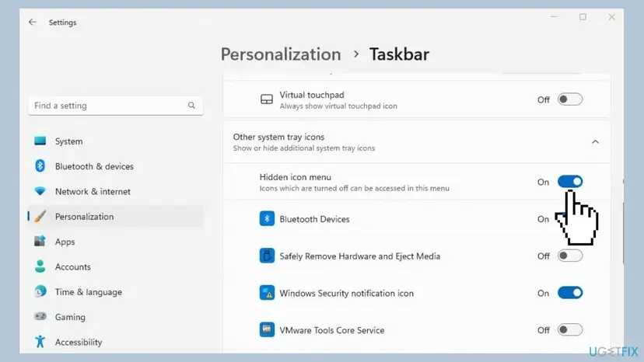644x362 pixels.
Task: Click the search magnifier icon
Action: tap(191, 106)
